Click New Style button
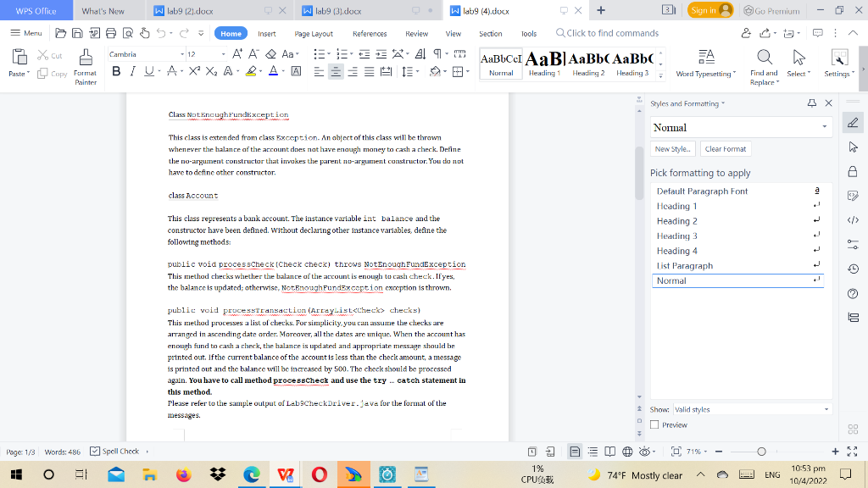Viewport: 868px width, 488px height. point(672,149)
